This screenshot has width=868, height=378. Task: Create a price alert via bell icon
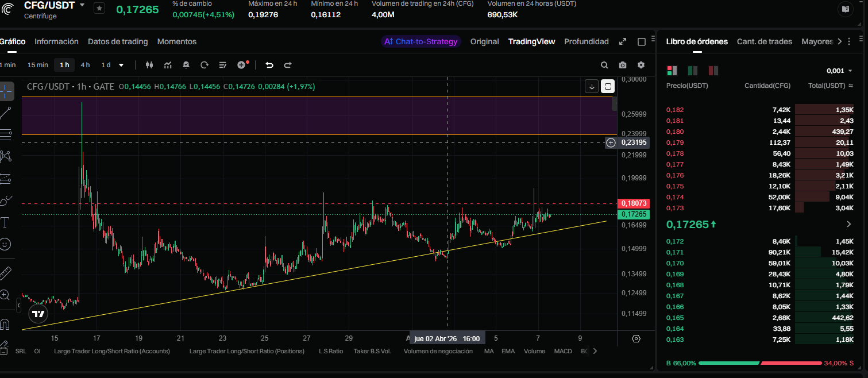click(186, 65)
